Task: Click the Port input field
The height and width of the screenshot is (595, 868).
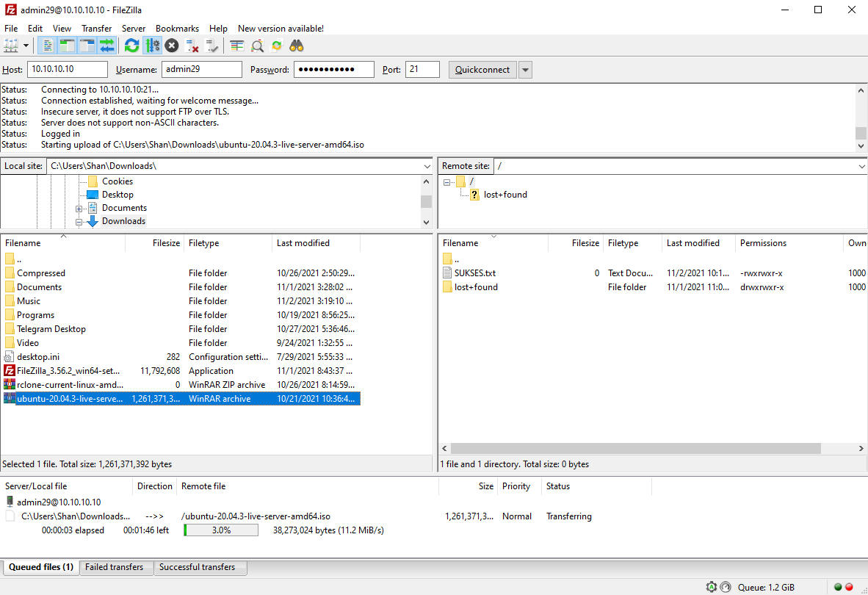Action: [422, 69]
